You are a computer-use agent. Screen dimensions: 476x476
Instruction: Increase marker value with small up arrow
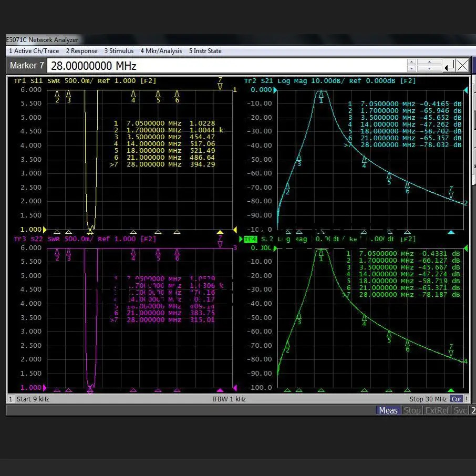[411, 62]
